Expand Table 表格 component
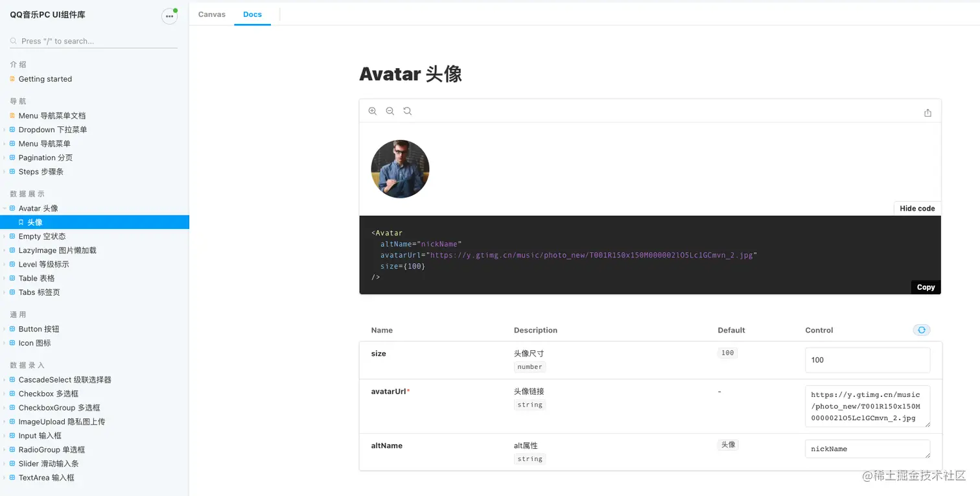 (37, 279)
